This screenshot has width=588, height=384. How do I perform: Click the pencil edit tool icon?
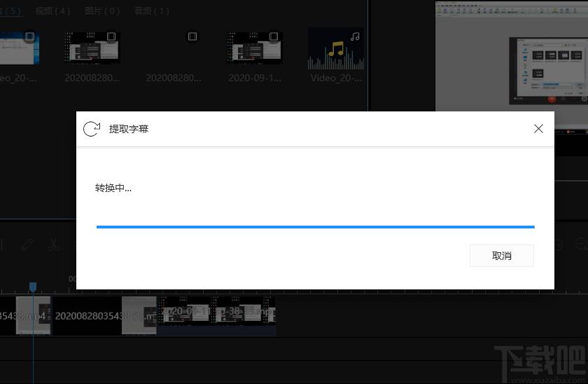pos(27,245)
